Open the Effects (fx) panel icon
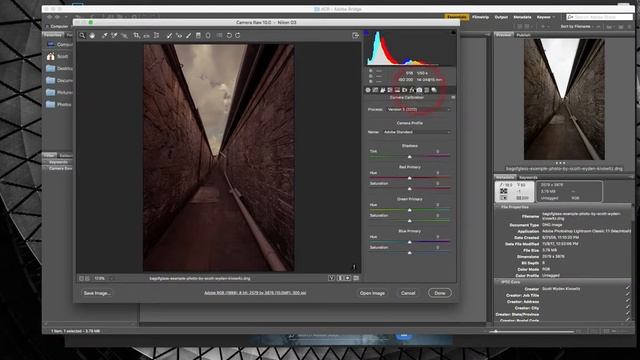640x360 pixels. pos(412,90)
